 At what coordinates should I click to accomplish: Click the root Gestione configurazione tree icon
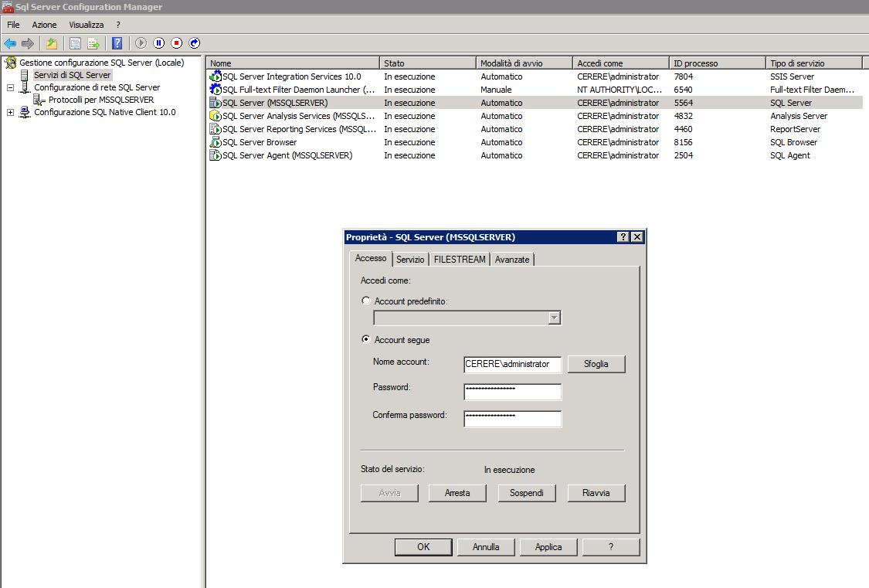coord(11,63)
